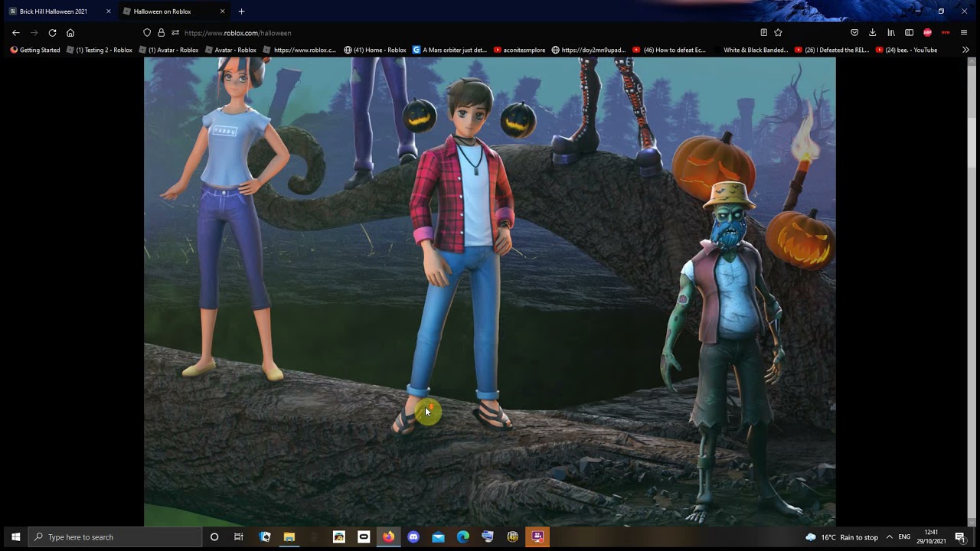Open the highlighted pink recorder taskbar app

tap(537, 537)
